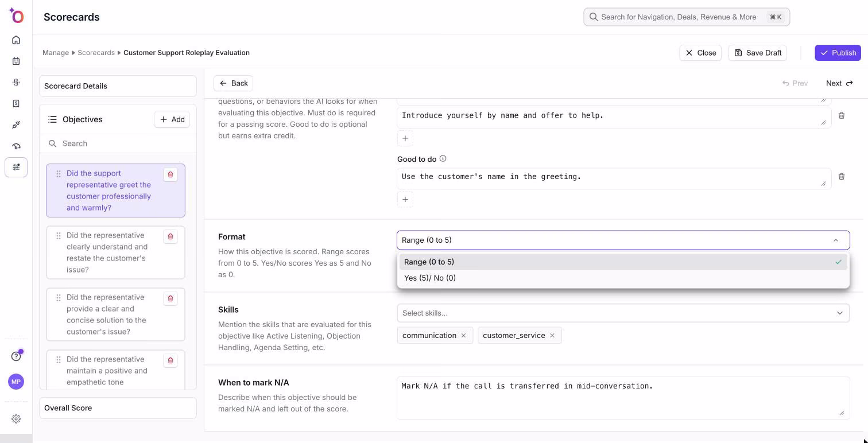Delete the 'Use the customer's name' item
This screenshot has width=868, height=443.
pos(842,176)
